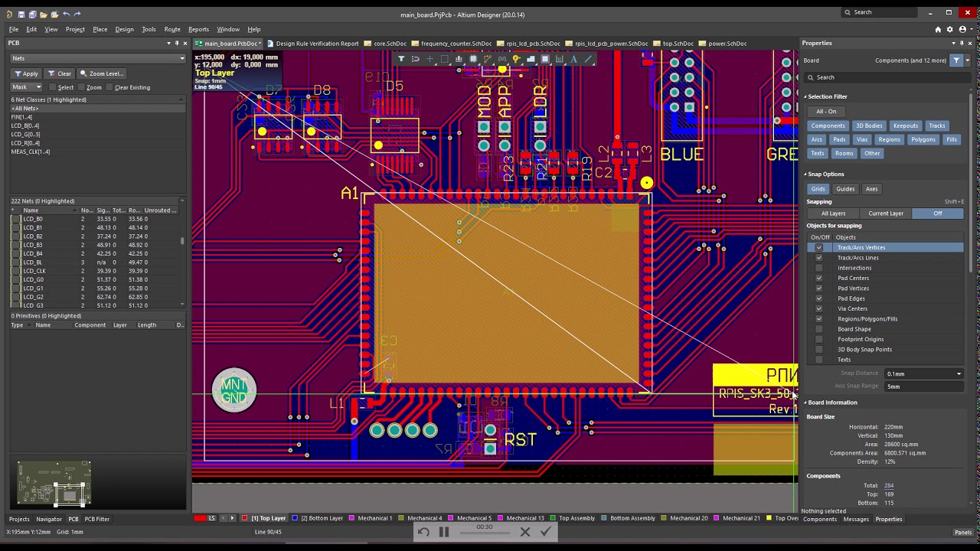Click the align objects bar-chart icon
980x551 pixels.
coord(459,59)
